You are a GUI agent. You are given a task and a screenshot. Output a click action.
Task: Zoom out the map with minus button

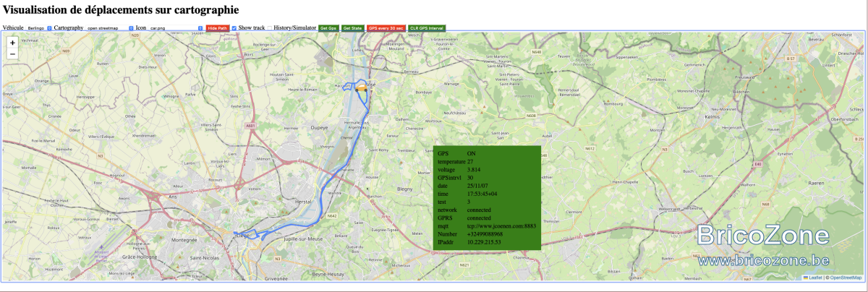(12, 54)
